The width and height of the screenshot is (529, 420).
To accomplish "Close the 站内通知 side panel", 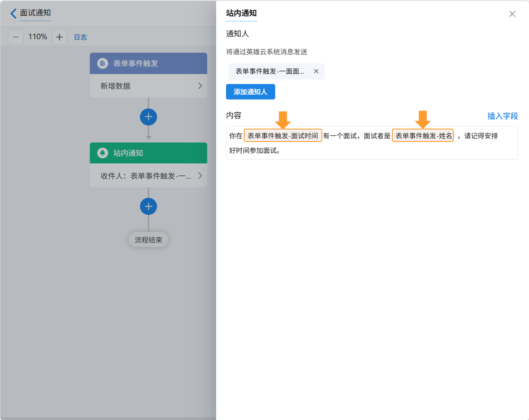I will 512,14.
